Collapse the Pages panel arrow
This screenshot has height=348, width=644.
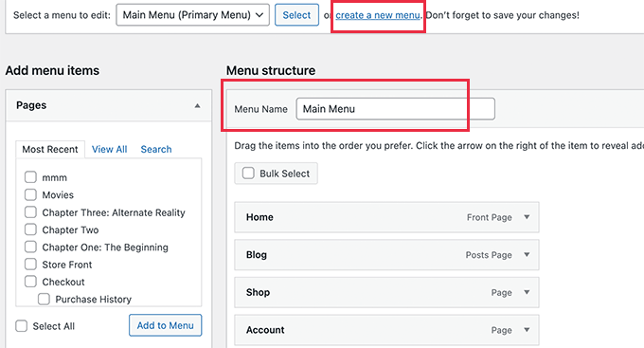[x=197, y=105]
